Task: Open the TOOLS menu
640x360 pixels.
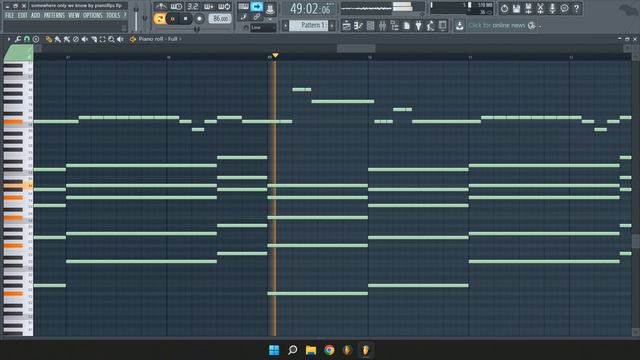Action: click(x=113, y=16)
